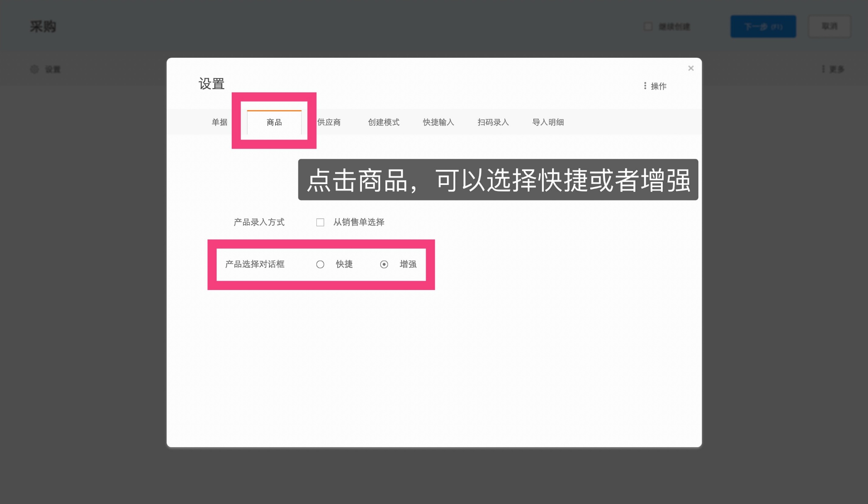Click the 设置 dialog title
868x504 pixels.
tap(211, 84)
